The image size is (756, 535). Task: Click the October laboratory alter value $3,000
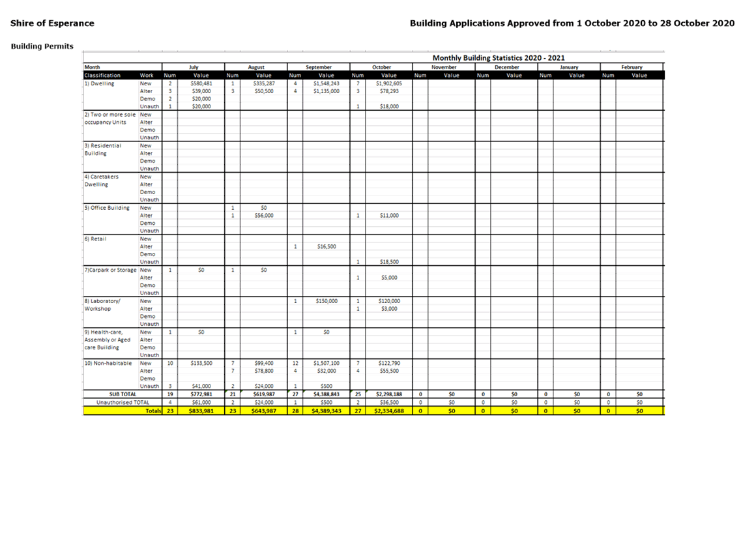[x=389, y=309]
